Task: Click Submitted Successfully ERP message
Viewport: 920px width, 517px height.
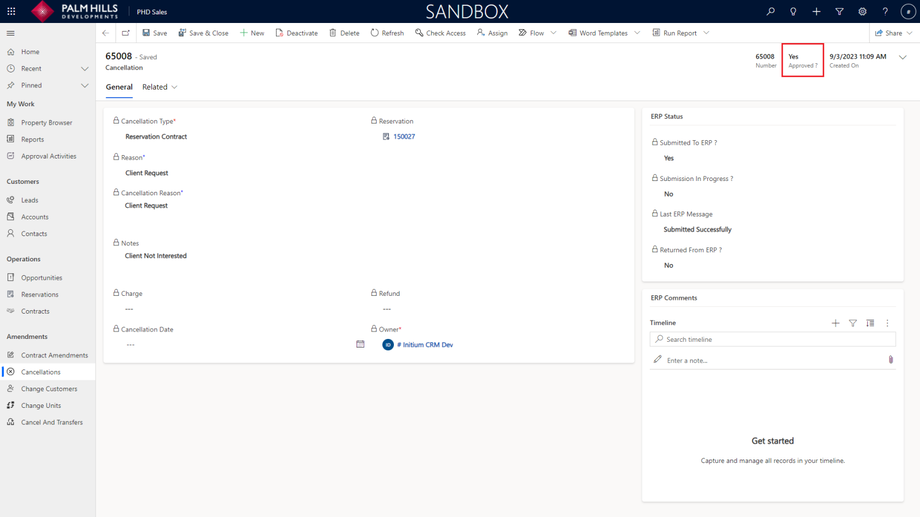Action: [698, 229]
